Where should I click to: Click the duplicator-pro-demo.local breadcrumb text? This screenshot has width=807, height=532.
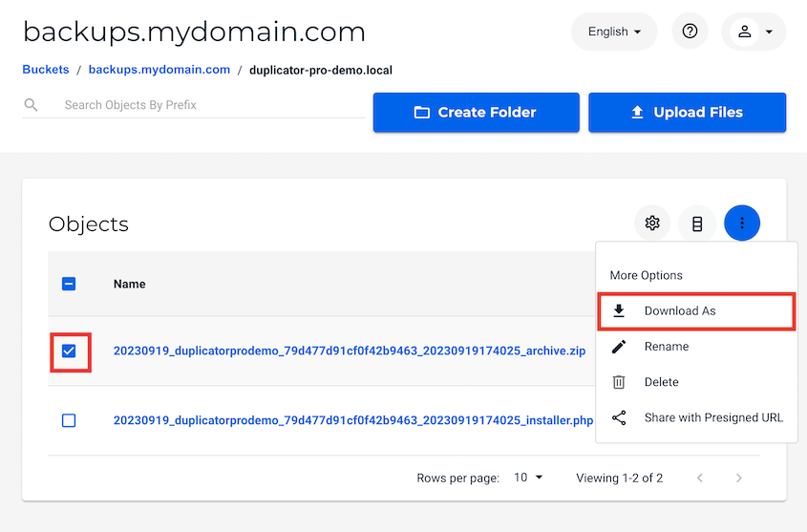[x=321, y=70]
